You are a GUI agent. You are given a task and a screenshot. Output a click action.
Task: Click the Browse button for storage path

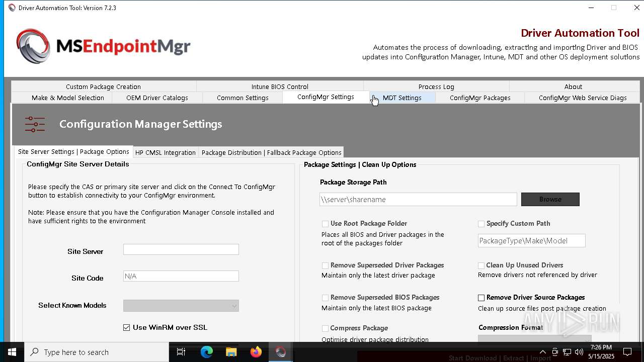[x=550, y=199]
